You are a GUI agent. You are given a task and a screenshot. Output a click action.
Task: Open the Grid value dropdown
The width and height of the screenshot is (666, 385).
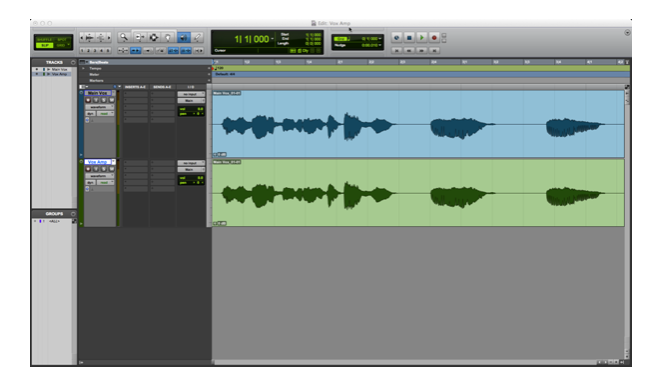[x=380, y=39]
